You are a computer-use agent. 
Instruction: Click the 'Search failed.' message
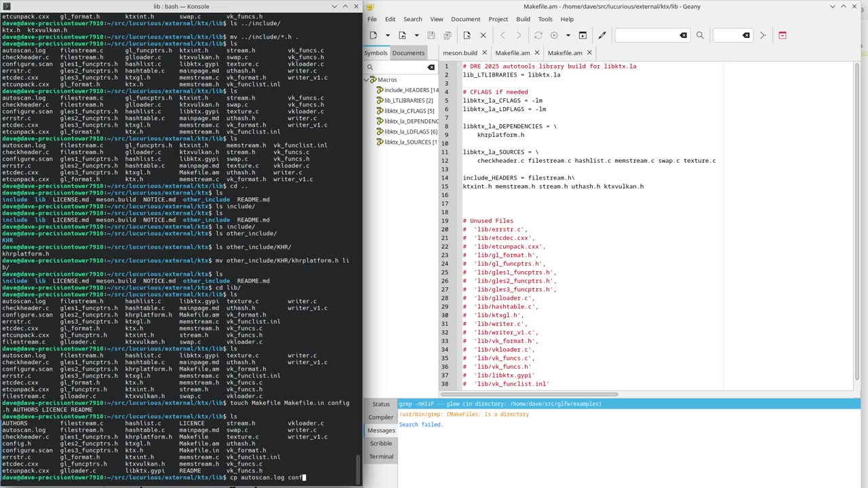point(420,425)
